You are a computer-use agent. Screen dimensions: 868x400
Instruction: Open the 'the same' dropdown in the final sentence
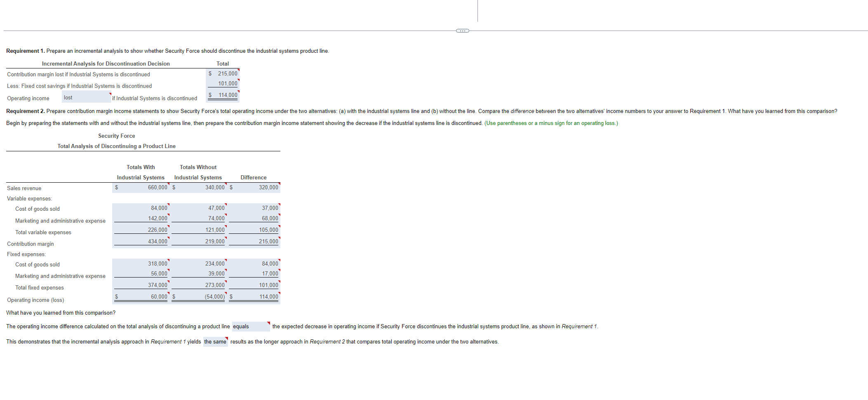[x=215, y=341]
